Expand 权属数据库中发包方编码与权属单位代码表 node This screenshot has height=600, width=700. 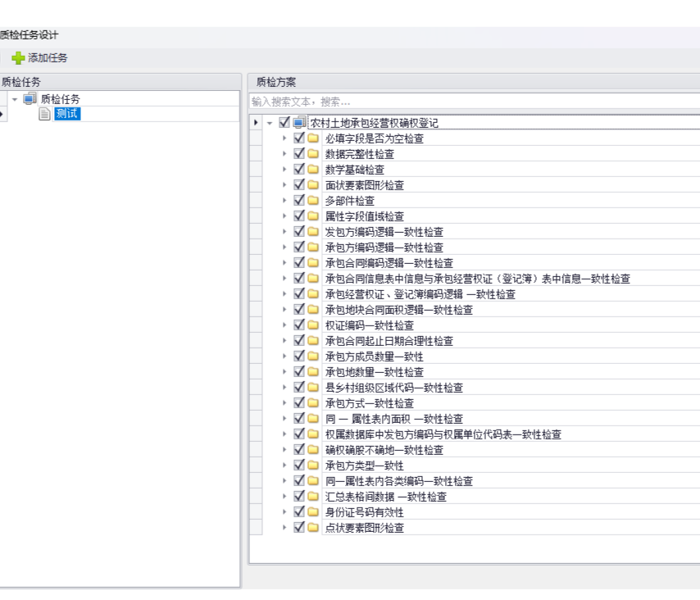pos(284,434)
